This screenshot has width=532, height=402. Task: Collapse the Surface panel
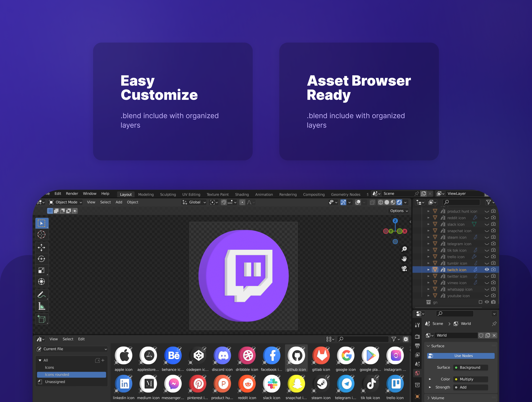(428, 346)
